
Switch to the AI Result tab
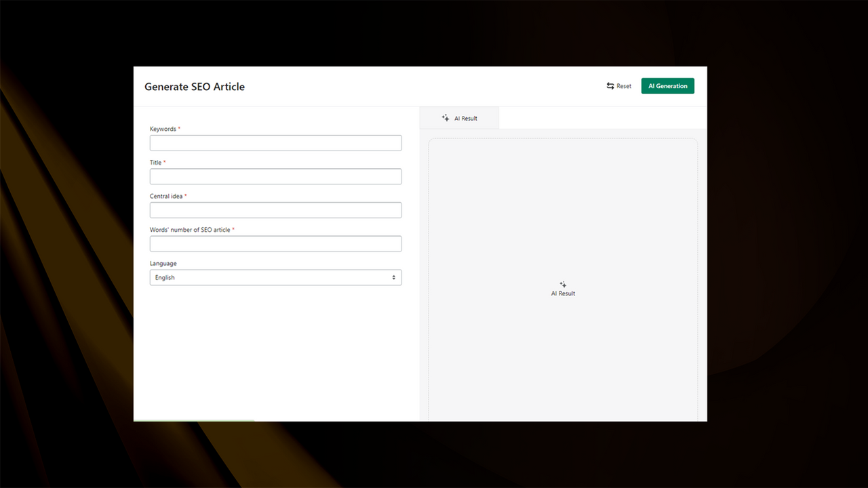click(x=460, y=118)
